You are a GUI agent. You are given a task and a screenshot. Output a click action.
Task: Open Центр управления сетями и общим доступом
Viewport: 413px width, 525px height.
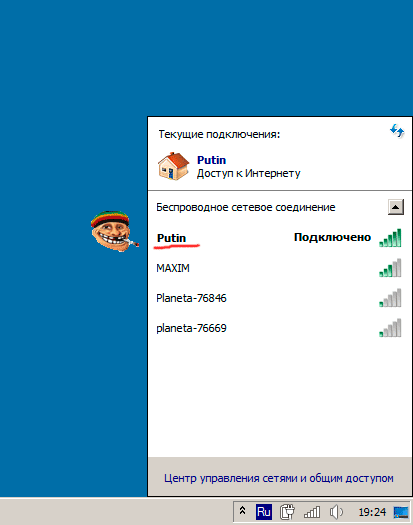pyautogui.click(x=279, y=478)
